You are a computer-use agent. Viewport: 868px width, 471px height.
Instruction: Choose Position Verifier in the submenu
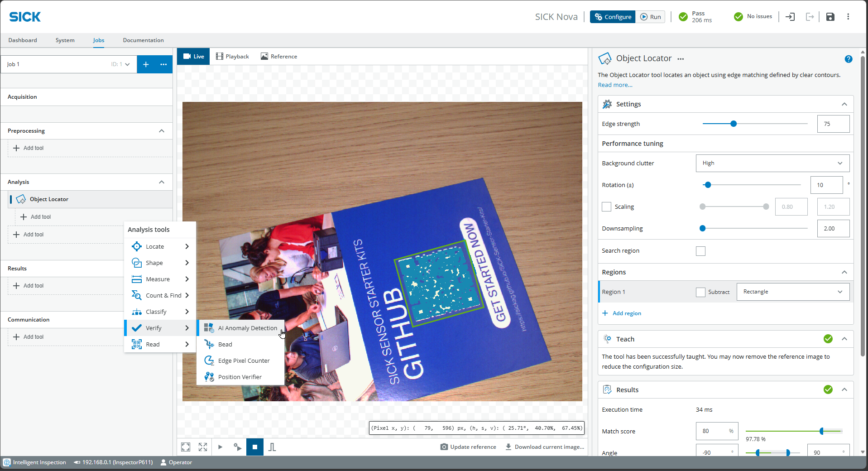240,377
